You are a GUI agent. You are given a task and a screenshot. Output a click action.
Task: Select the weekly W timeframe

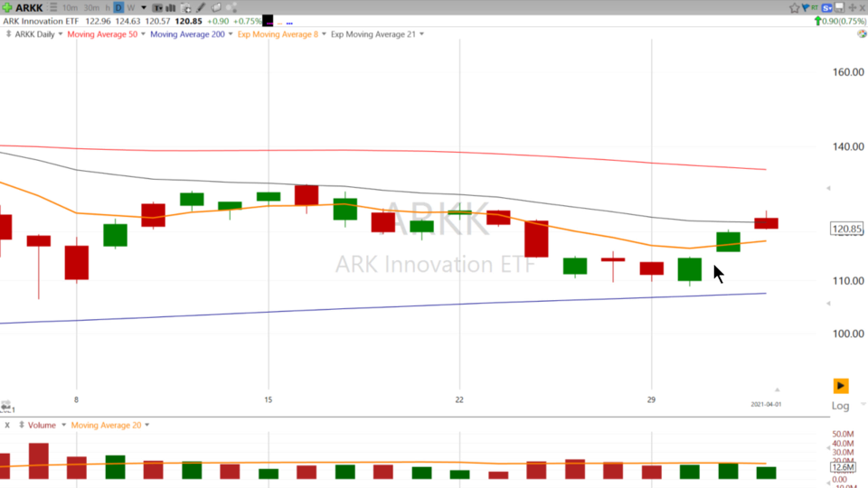click(131, 8)
